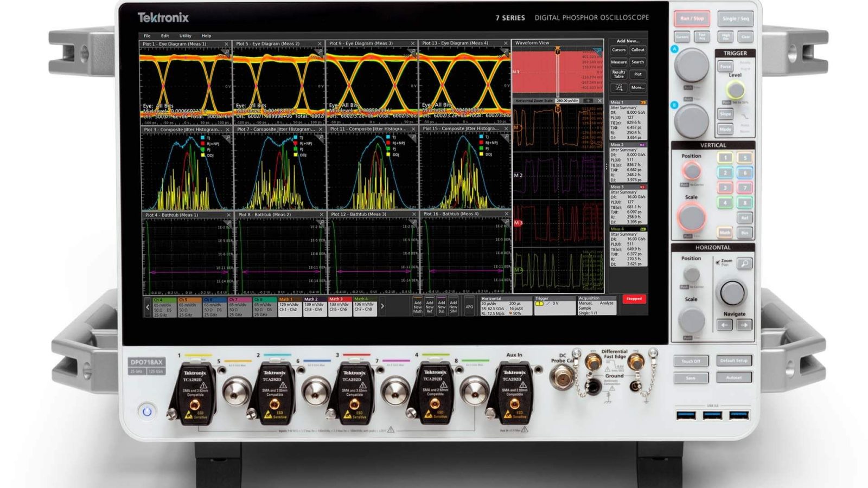
Task: Open the File menu
Action: pyautogui.click(x=147, y=36)
